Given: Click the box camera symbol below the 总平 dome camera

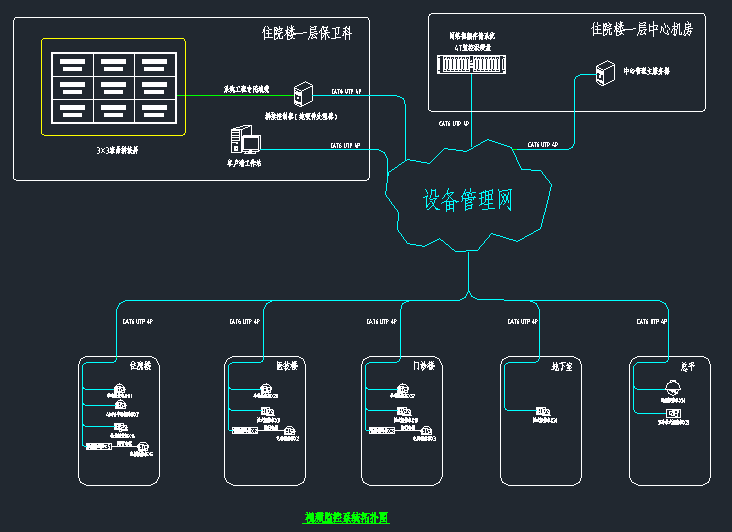Looking at the screenshot, I should point(673,413).
